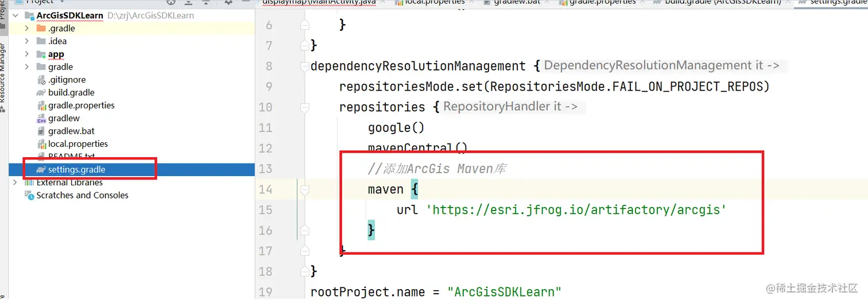868x304 pixels.
Task: Place cursor on mavenCentral() at line 12
Action: pyautogui.click(x=418, y=148)
